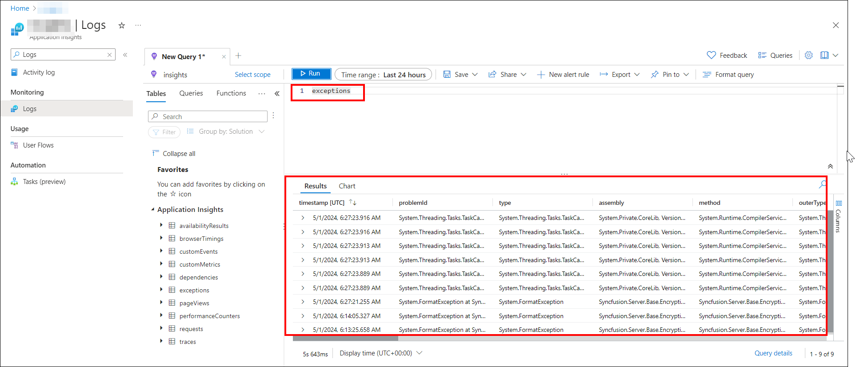Open the ellipsis menu beside the Logs title
This screenshot has height=367, width=868.
point(138,25)
